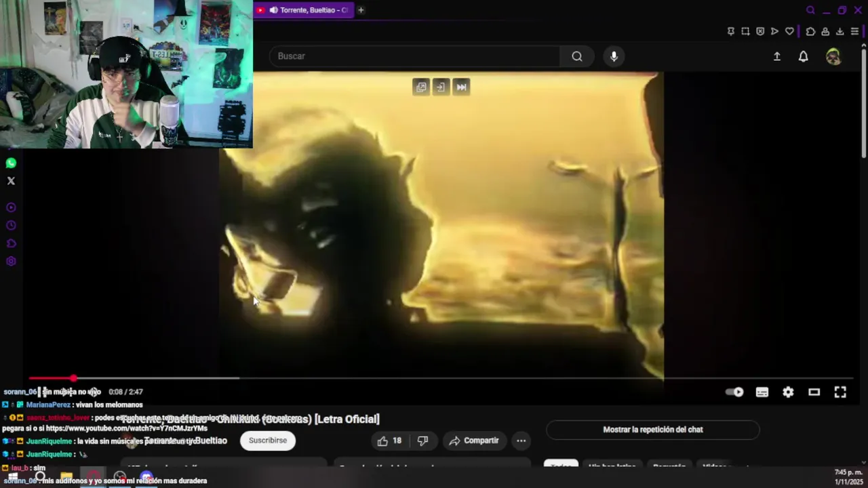The image size is (868, 488).
Task: Open the downloads icon
Action: coord(840,31)
